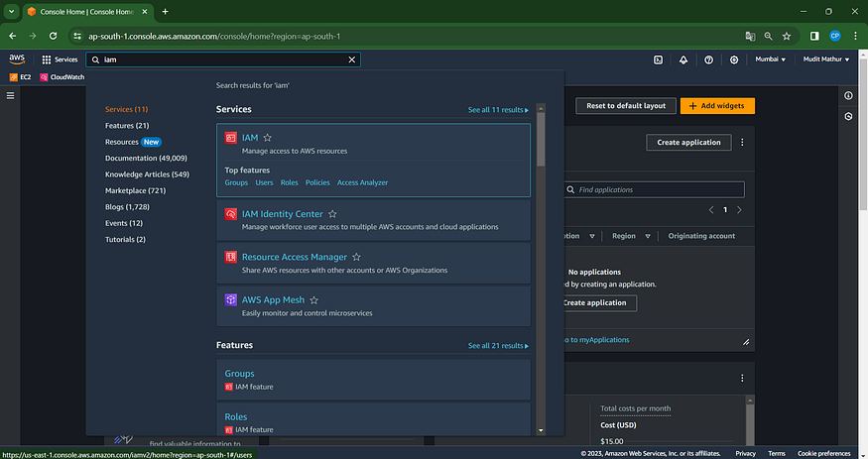Open the Services grid menu
This screenshot has width=868, height=459.
coord(60,59)
